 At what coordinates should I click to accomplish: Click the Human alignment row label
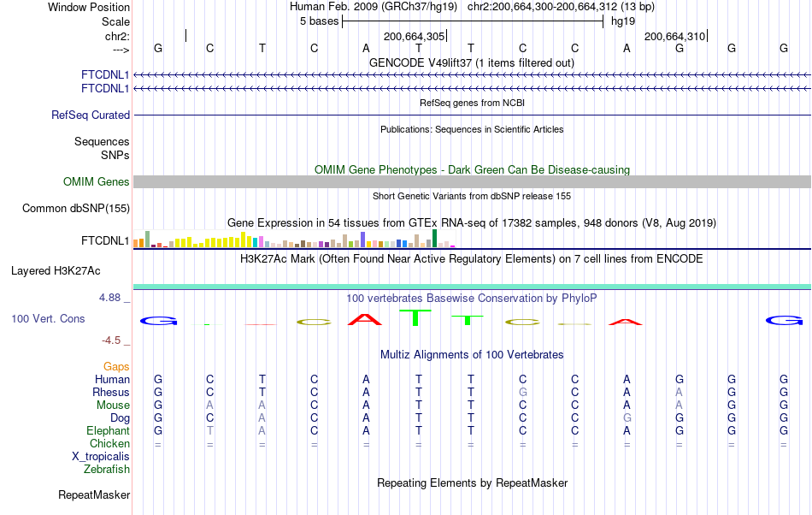point(112,379)
